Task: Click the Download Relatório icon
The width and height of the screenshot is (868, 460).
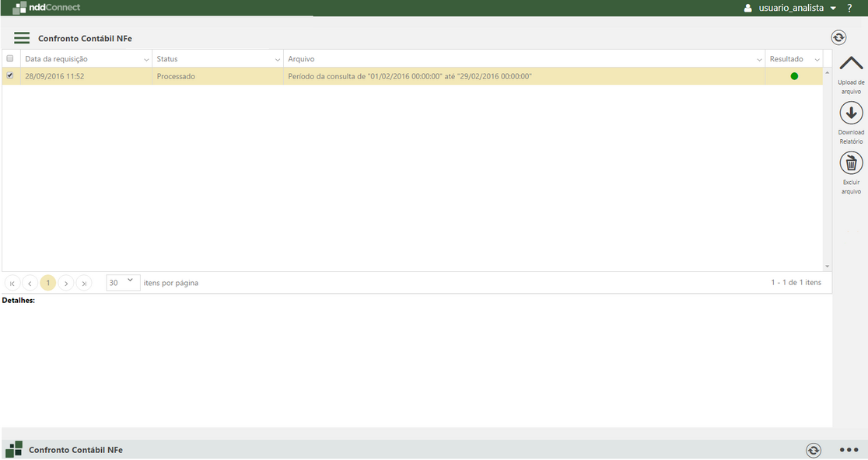Action: (x=851, y=114)
